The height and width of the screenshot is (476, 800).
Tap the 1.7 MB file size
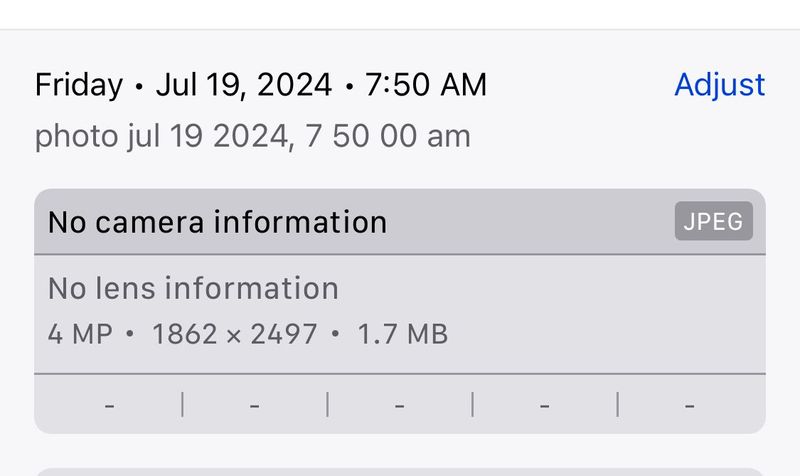coord(402,334)
